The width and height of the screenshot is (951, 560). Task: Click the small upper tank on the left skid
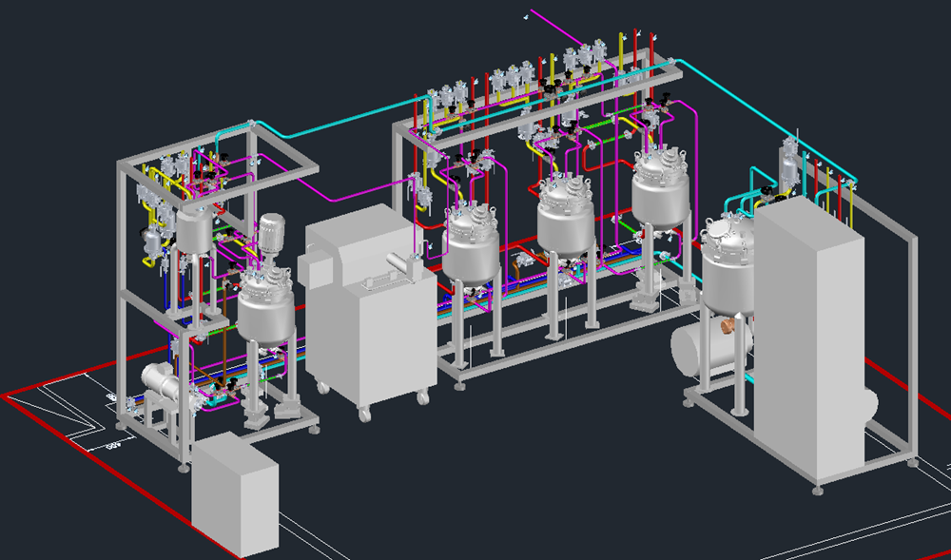pos(194,230)
